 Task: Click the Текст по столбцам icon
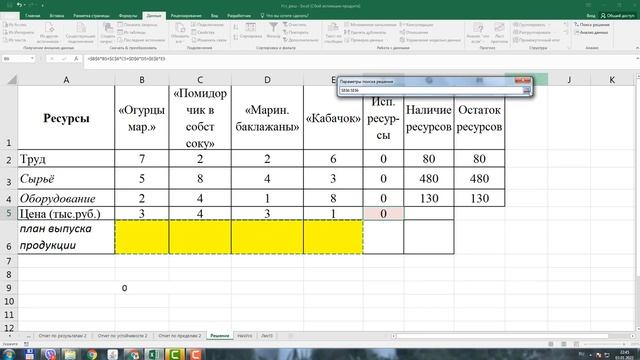click(333, 33)
